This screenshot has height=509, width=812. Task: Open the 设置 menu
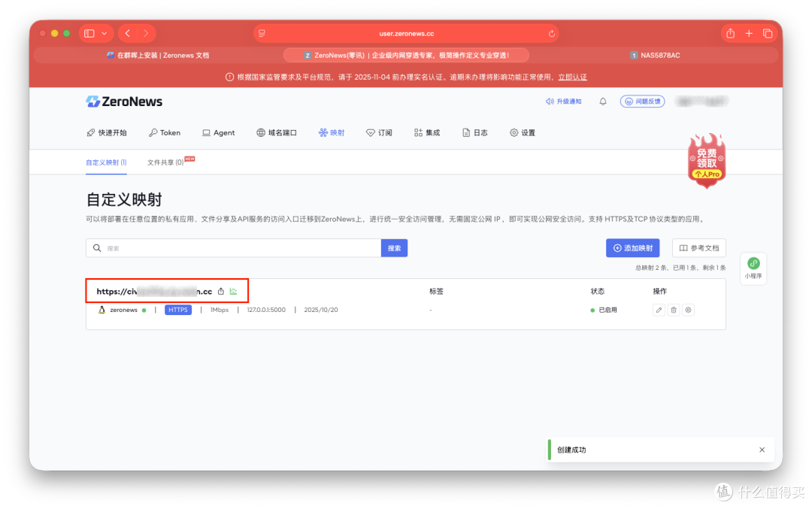coord(523,132)
